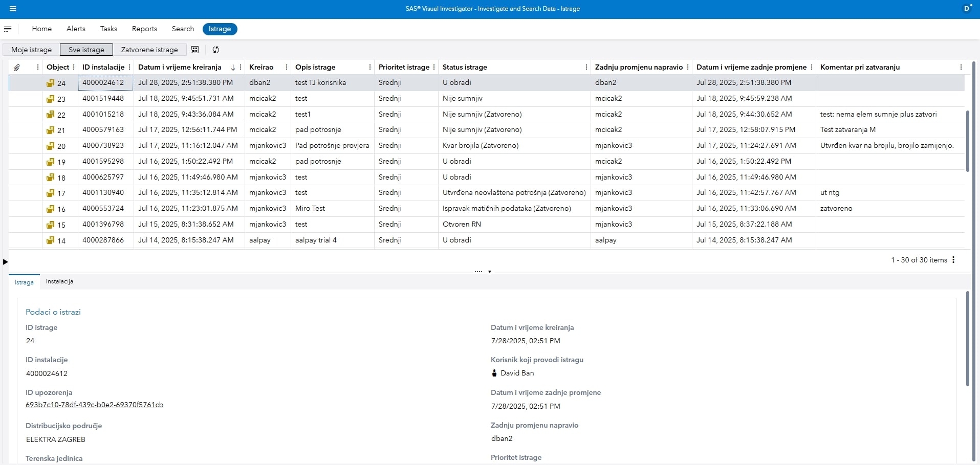980x465 pixels.
Task: Click the investigation icon in row 24
Action: [50, 83]
